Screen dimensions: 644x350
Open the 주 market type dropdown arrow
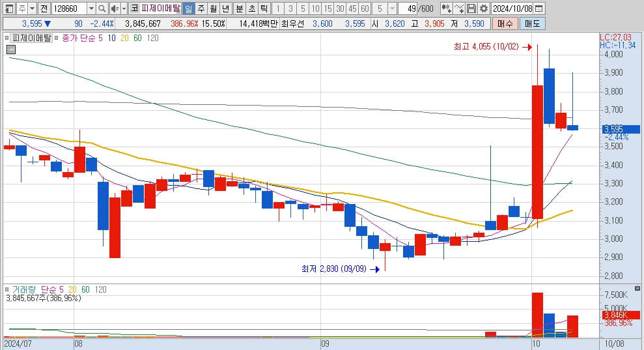(x=32, y=8)
